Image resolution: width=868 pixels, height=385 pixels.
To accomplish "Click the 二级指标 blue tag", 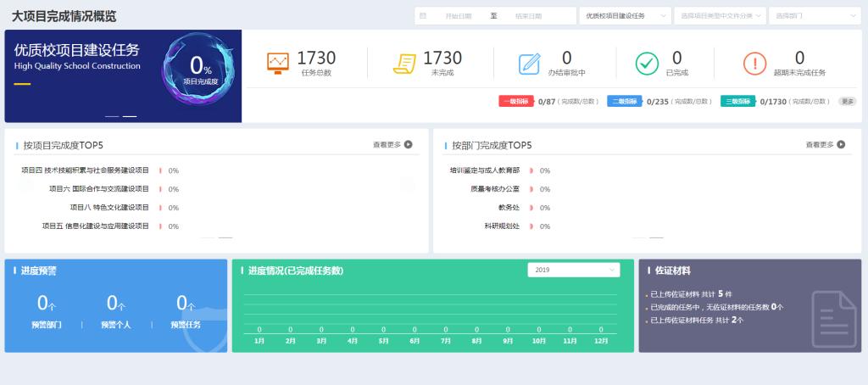I will pyautogui.click(x=625, y=102).
